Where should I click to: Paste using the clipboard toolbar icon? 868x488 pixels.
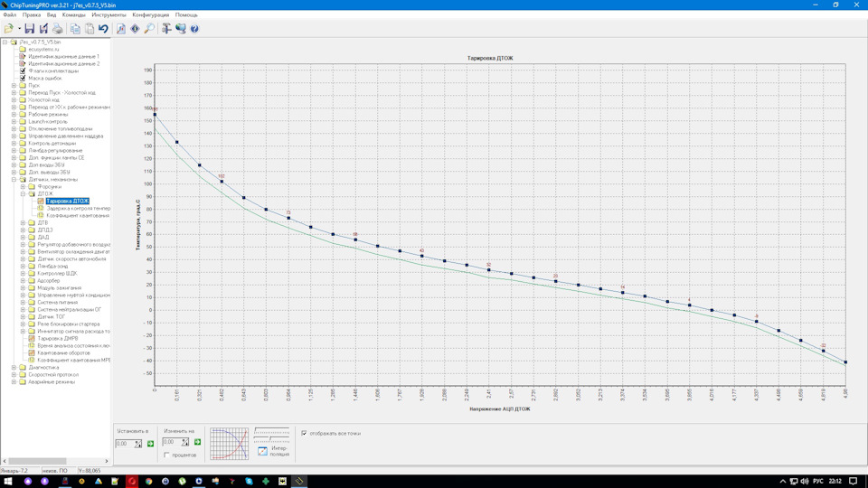click(90, 29)
